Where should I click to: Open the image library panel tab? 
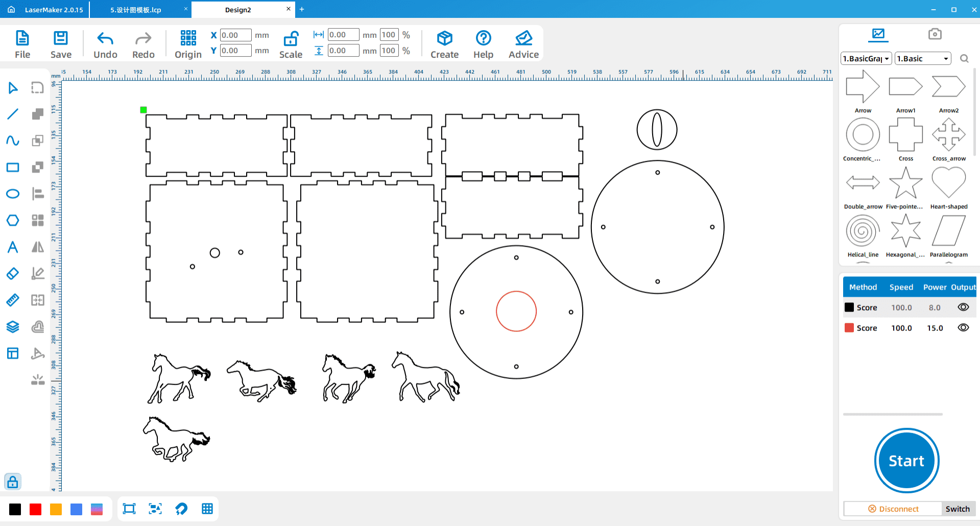tap(878, 34)
